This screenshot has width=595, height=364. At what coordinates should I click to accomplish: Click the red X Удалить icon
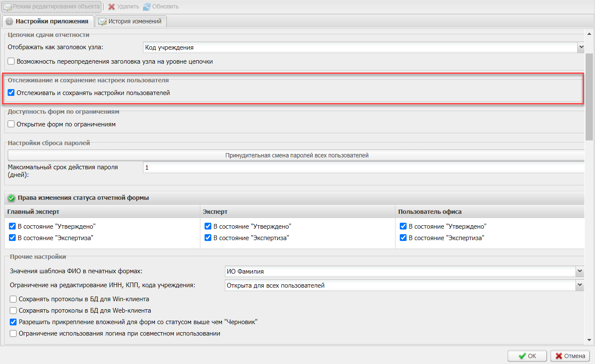112,7
